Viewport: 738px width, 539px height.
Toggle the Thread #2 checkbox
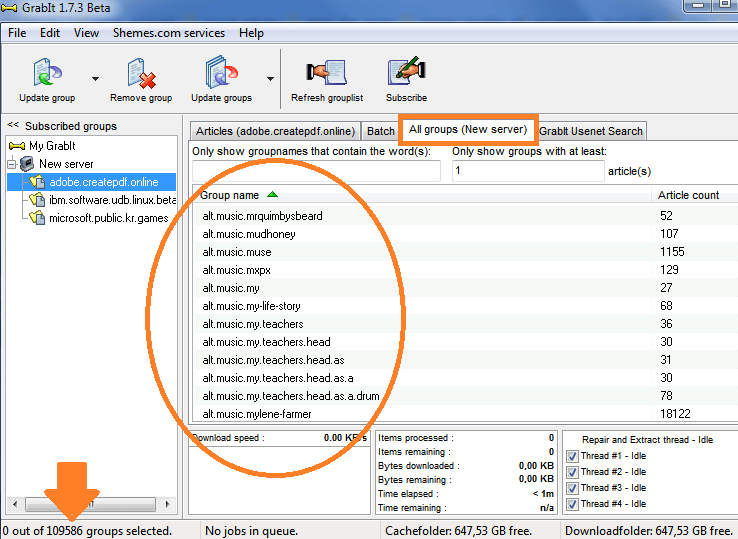(x=572, y=472)
